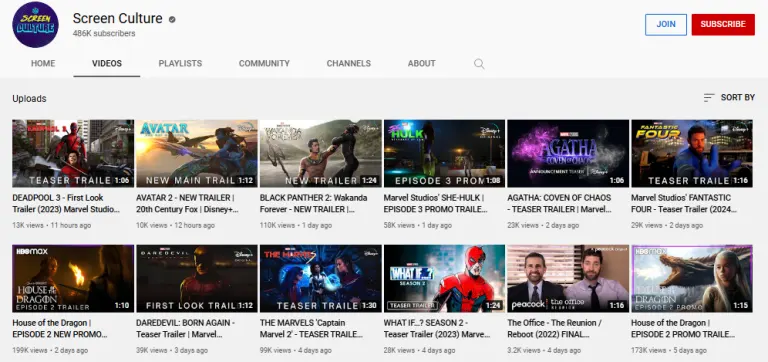Image resolution: width=768 pixels, height=362 pixels.
Task: Open the Fantastic Four teaser thumbnail
Action: [x=692, y=153]
